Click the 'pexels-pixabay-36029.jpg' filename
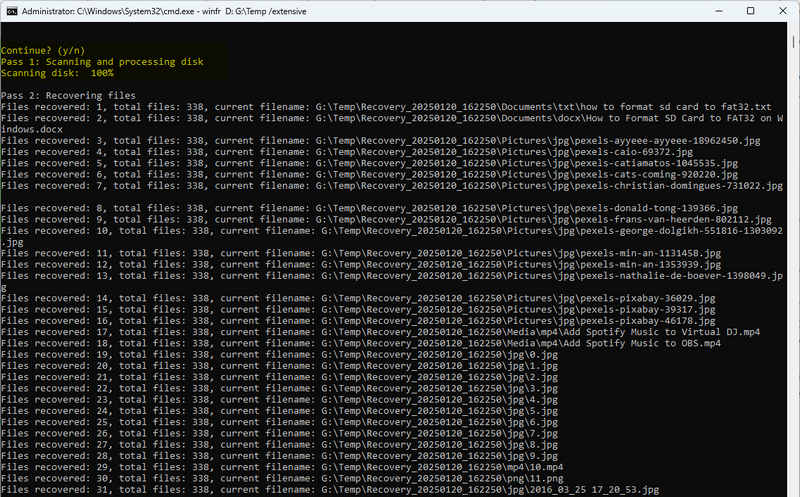 pos(647,297)
